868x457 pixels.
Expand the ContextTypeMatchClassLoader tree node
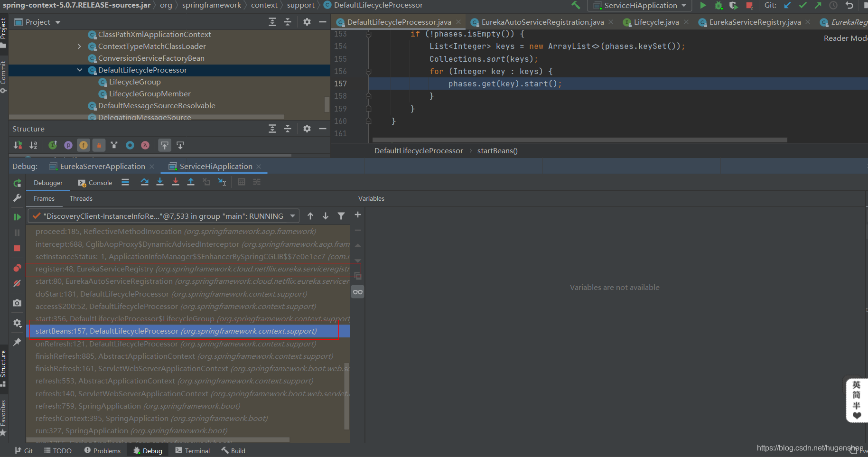79,47
